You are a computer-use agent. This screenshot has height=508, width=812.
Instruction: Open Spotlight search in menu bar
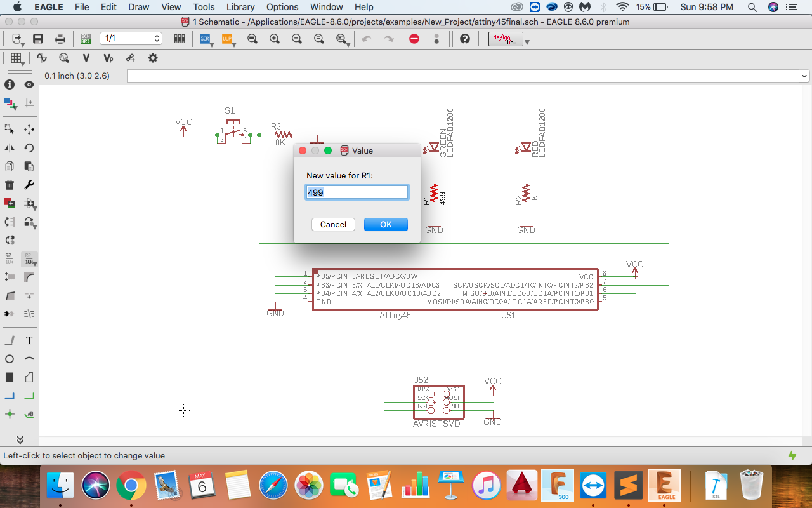[x=752, y=7]
